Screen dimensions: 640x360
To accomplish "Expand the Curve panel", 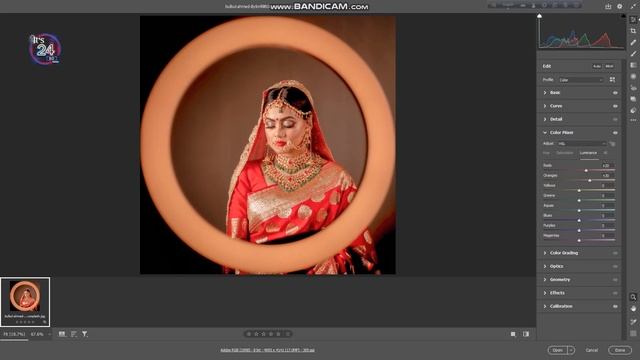I will (545, 106).
